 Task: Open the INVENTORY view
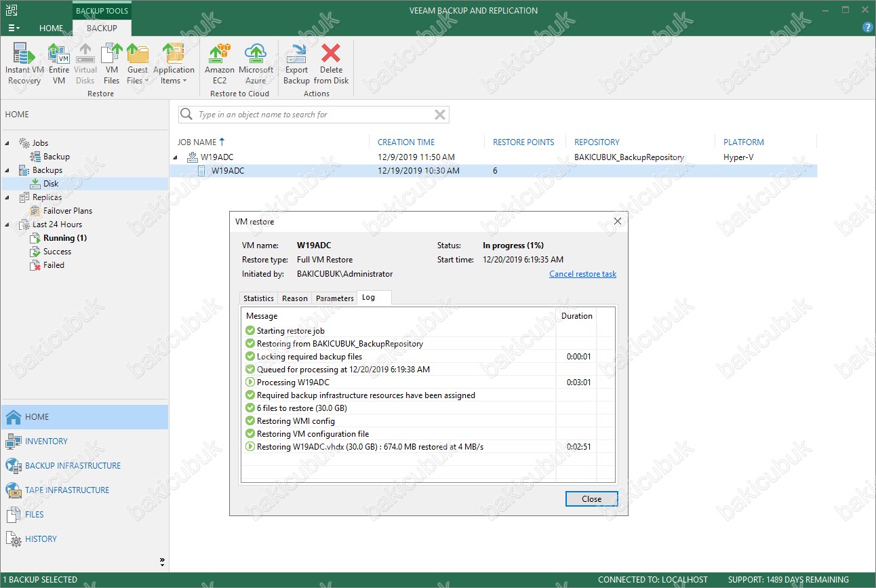click(x=85, y=442)
